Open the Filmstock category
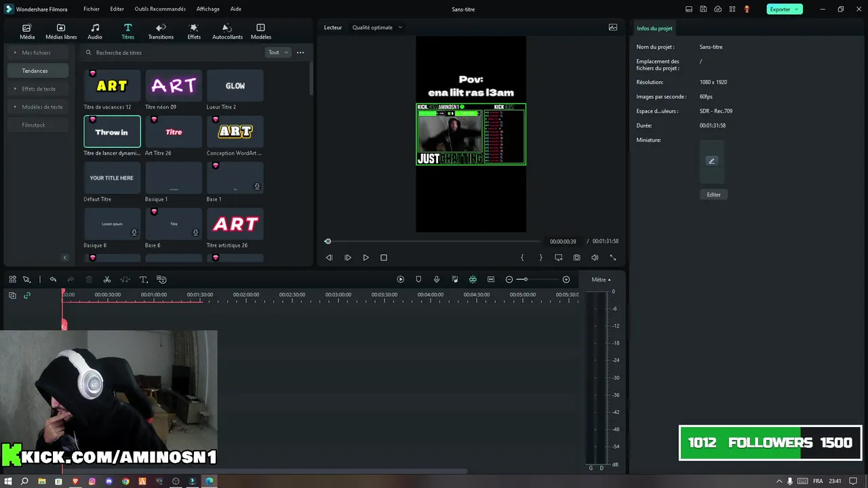The image size is (868, 488). point(37,125)
